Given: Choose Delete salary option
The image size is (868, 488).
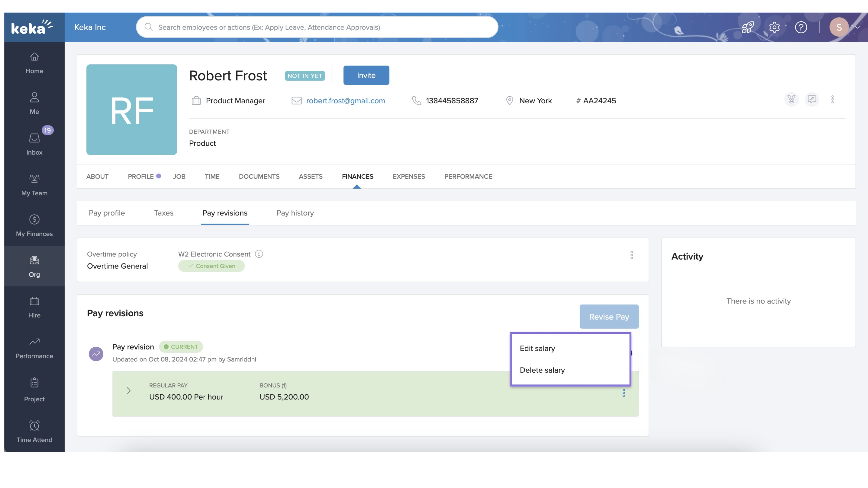Looking at the screenshot, I should coord(542,370).
